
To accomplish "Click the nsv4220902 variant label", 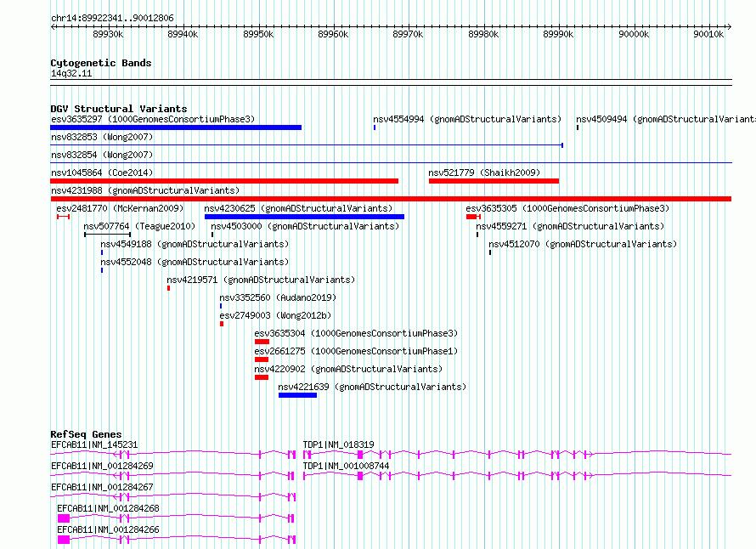I will tap(348, 369).
